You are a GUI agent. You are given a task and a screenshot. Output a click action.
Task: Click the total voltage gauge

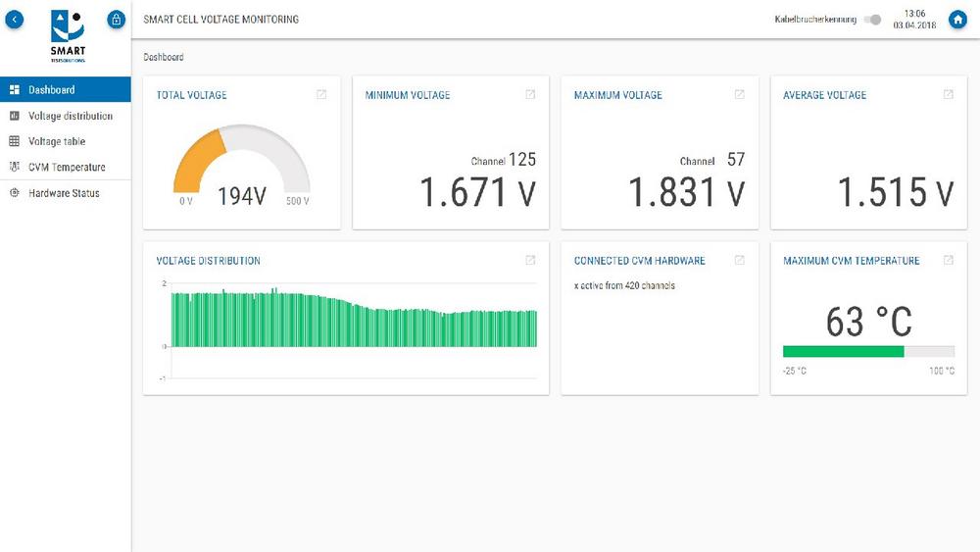[241, 164]
